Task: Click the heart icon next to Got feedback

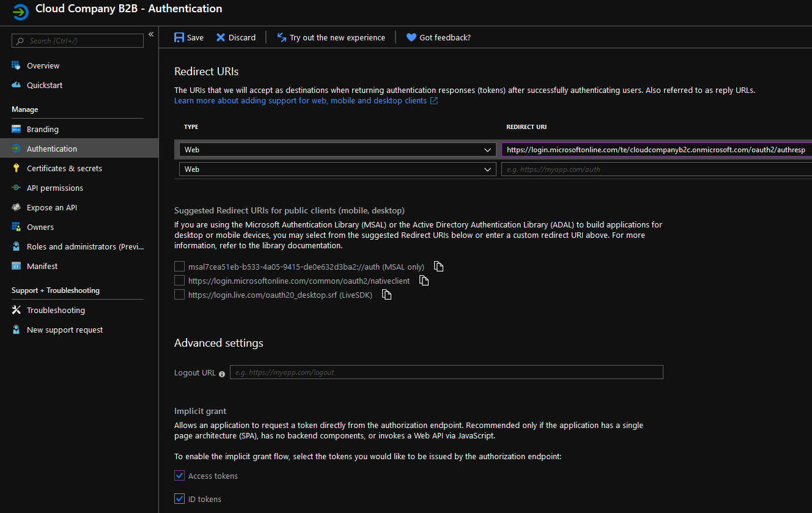Action: tap(411, 37)
